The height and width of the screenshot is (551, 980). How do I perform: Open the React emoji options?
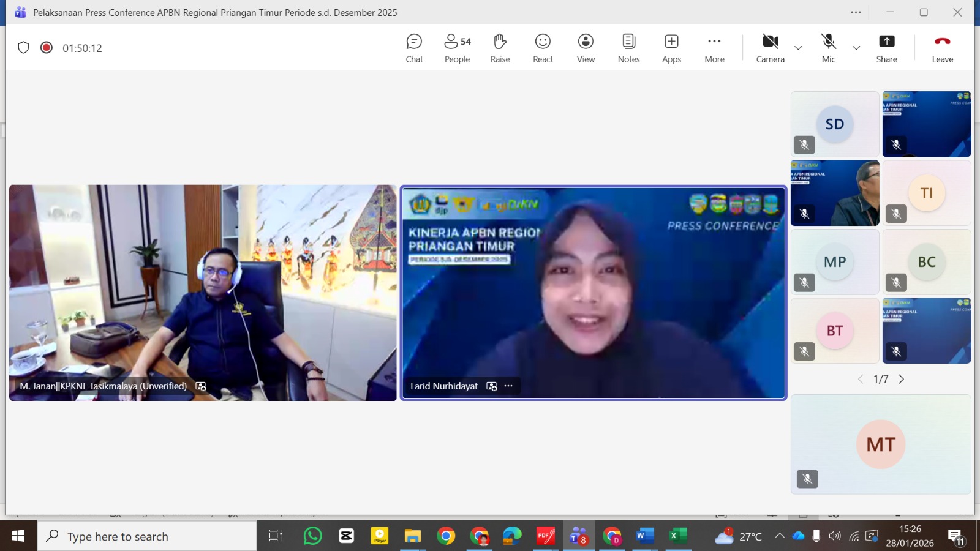click(x=543, y=48)
